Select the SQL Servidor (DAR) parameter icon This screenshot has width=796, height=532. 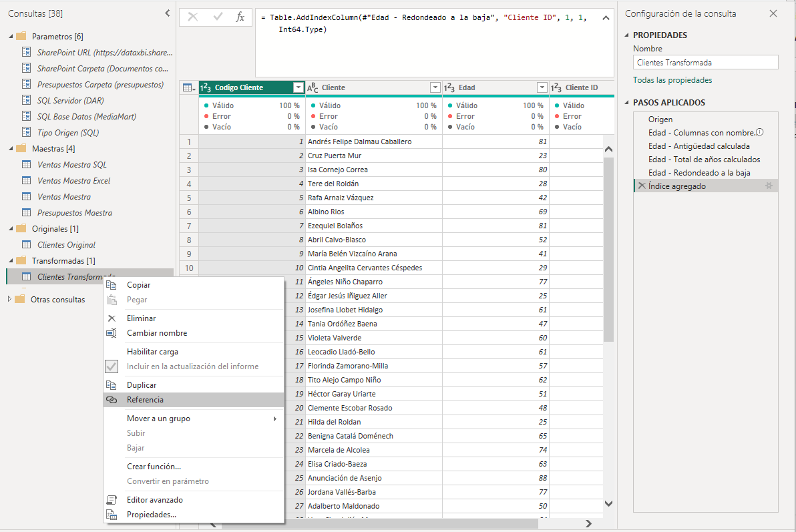coord(27,100)
